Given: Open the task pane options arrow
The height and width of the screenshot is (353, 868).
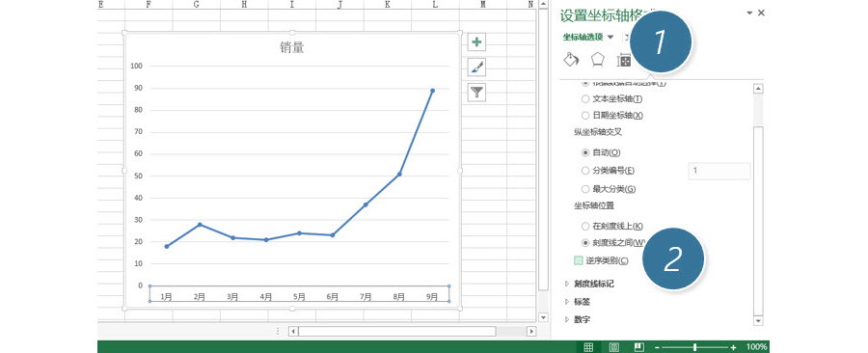Looking at the screenshot, I should (749, 13).
